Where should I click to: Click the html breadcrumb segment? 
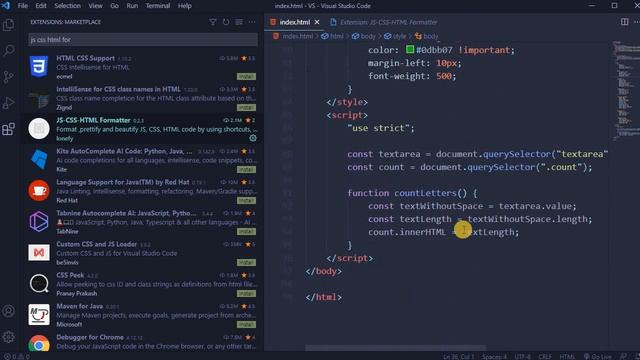(x=332, y=36)
